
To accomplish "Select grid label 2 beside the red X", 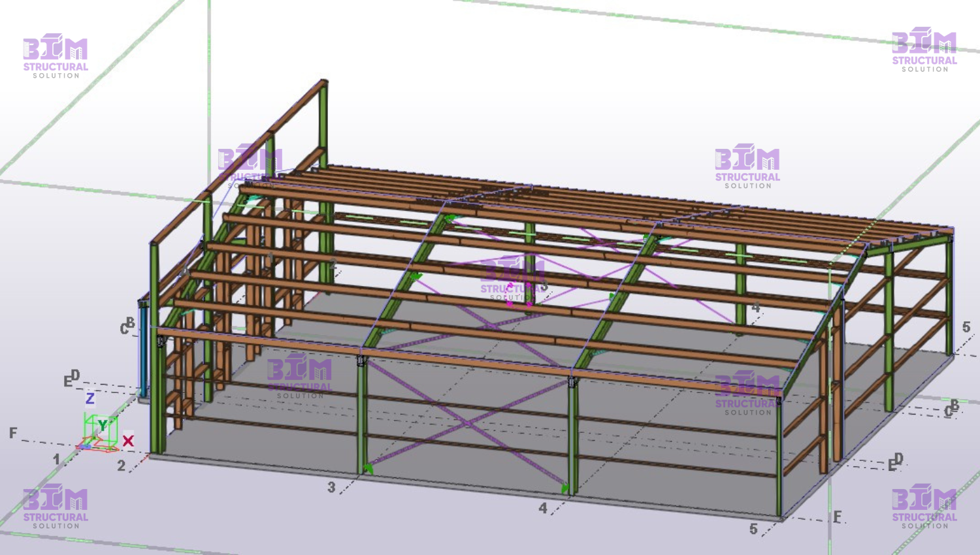I will (x=122, y=466).
